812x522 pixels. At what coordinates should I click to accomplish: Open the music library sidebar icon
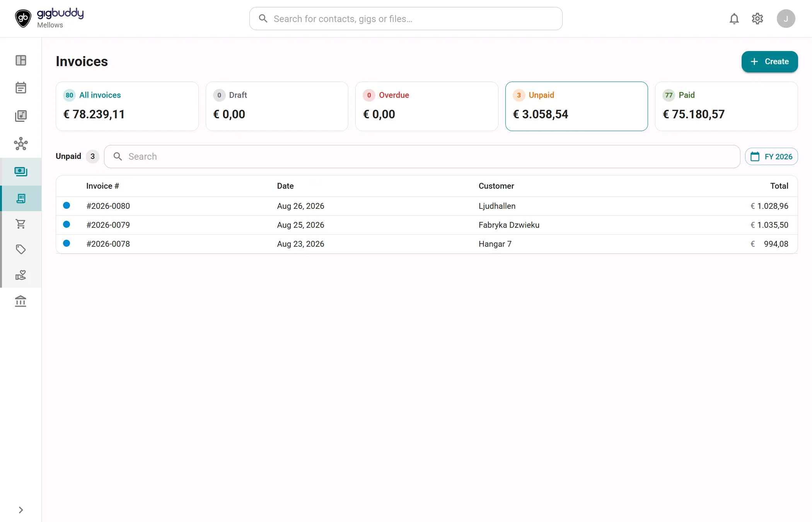coord(21,116)
